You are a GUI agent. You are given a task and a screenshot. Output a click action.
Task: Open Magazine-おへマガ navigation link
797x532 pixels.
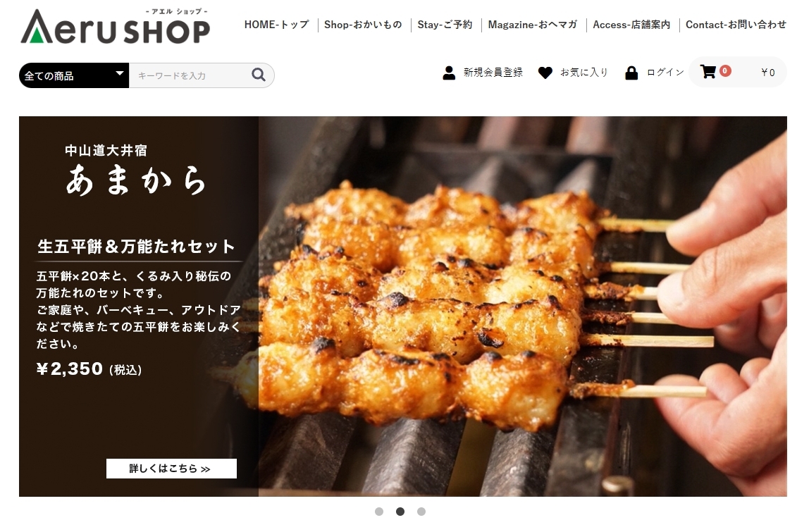click(533, 25)
